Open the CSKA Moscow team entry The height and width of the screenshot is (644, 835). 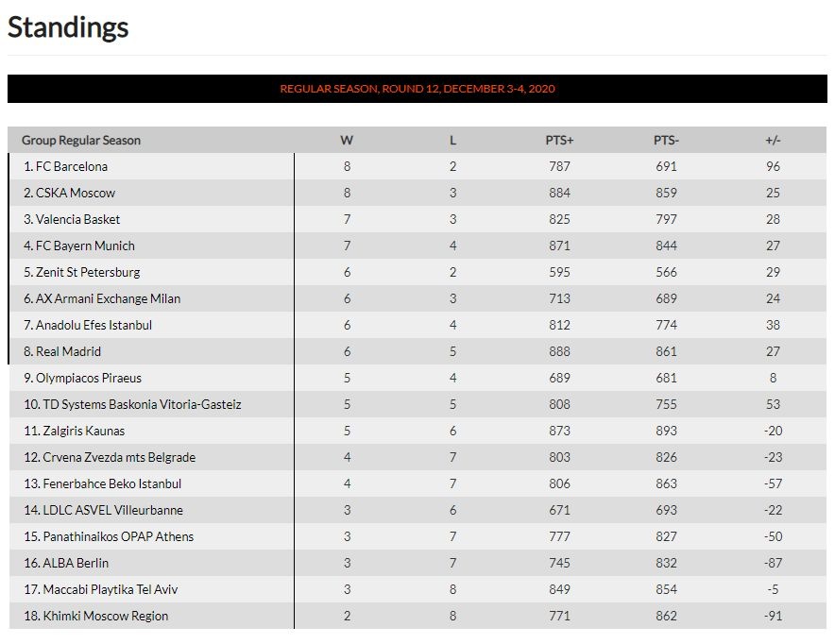click(76, 193)
